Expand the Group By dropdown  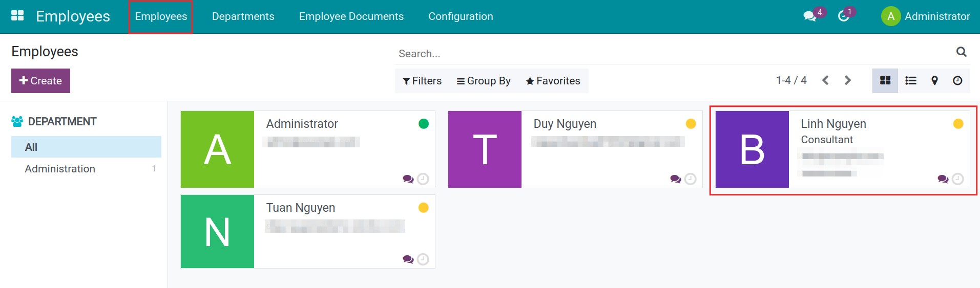click(x=484, y=81)
